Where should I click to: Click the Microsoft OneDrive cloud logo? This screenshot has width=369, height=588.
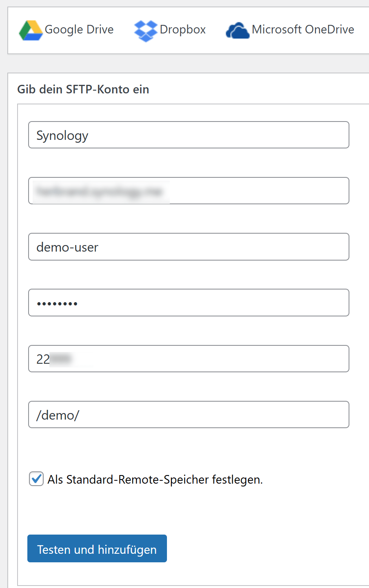click(237, 31)
